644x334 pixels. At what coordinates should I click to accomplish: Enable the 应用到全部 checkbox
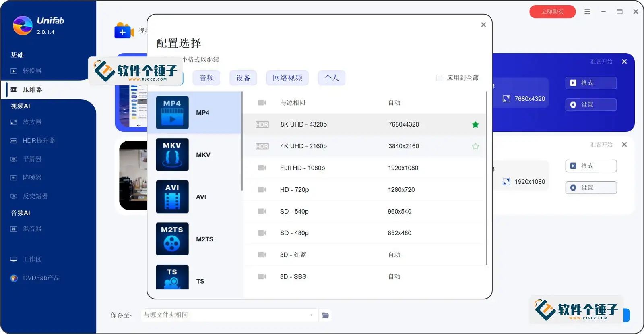tap(439, 78)
